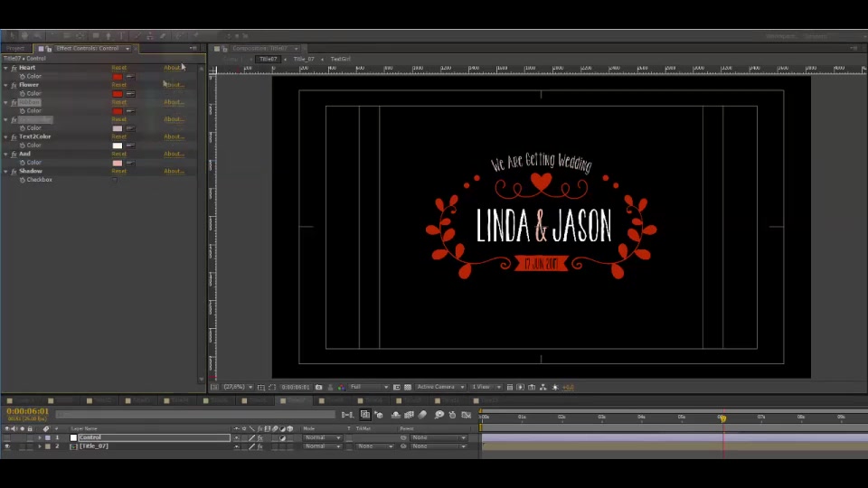Click the And Color eyedropper icon
The image size is (868, 488).
tap(130, 163)
